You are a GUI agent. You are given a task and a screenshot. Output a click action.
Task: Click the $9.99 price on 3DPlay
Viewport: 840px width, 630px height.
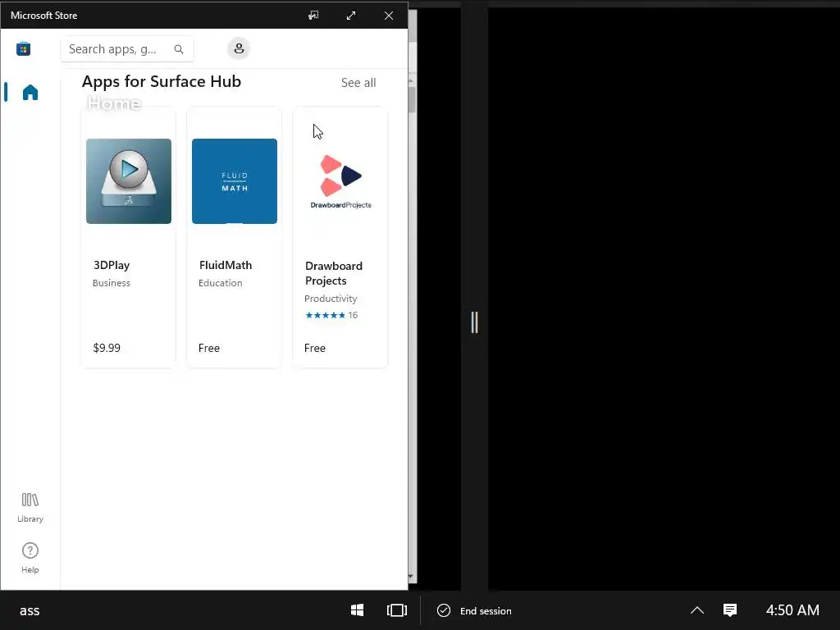[x=107, y=348]
